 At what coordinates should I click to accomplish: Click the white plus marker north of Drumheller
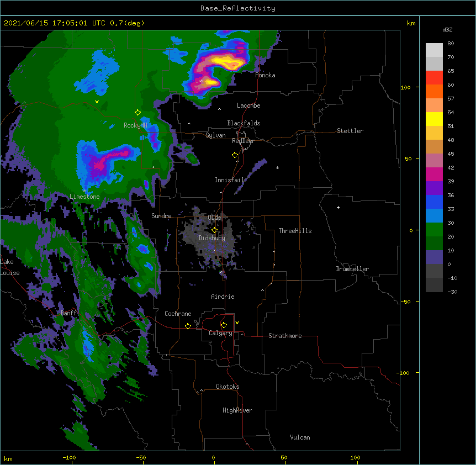point(338,207)
